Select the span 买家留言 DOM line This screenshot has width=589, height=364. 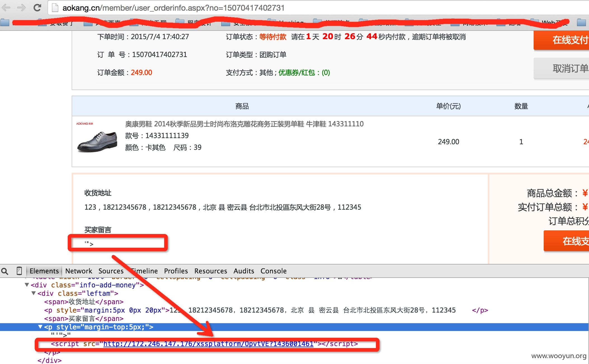pos(84,318)
